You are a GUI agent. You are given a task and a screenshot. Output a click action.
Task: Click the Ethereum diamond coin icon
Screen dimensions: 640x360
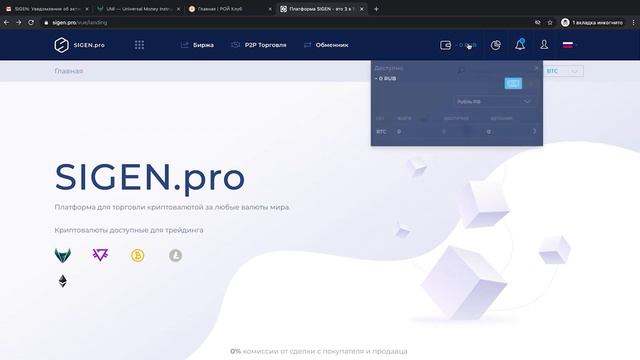click(62, 281)
